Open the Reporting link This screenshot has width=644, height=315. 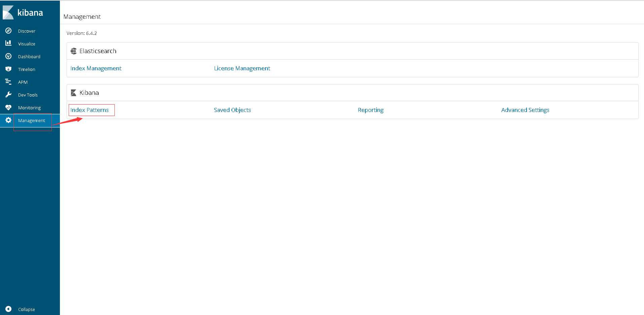(370, 110)
